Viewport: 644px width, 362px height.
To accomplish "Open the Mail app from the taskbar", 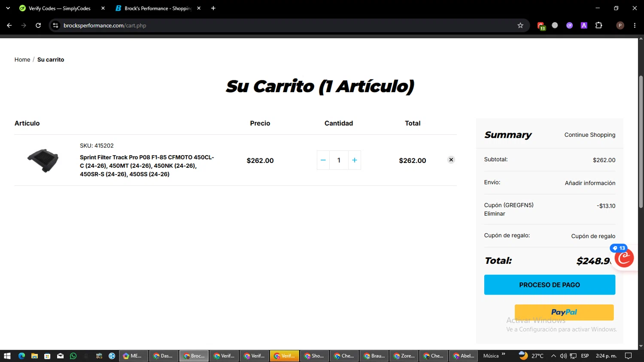I will [60, 356].
